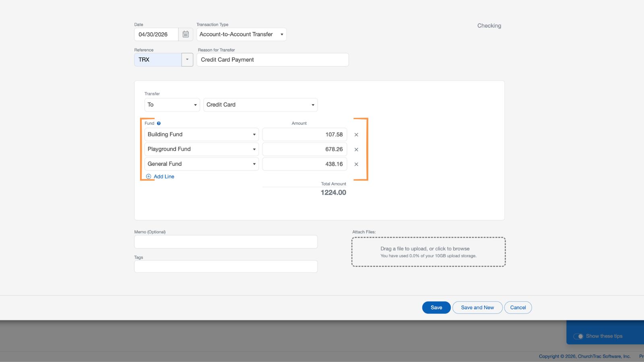Screen dimensions: 644x362
Task: Click the Memo optional text field
Action: pos(226,242)
